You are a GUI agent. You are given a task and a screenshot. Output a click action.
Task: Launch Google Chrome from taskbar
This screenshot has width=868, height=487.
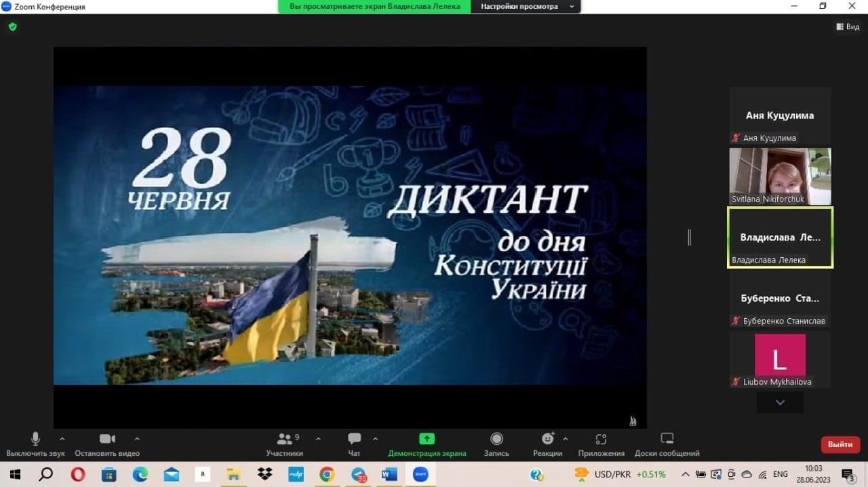point(327,474)
